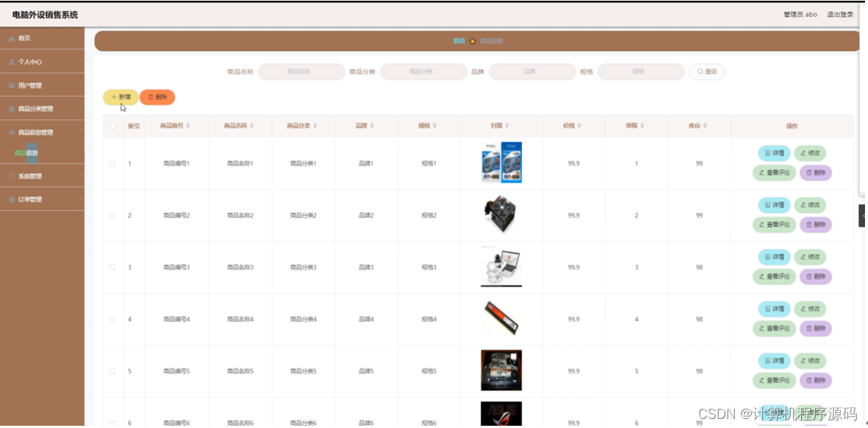Image resolution: width=868 pixels, height=428 pixels.
Task: Open 订单管理 sidebar section
Action: 42,199
